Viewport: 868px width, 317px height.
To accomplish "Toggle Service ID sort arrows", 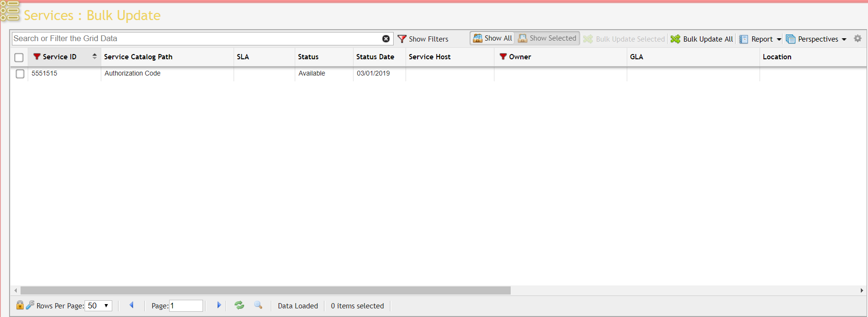I will (95, 56).
